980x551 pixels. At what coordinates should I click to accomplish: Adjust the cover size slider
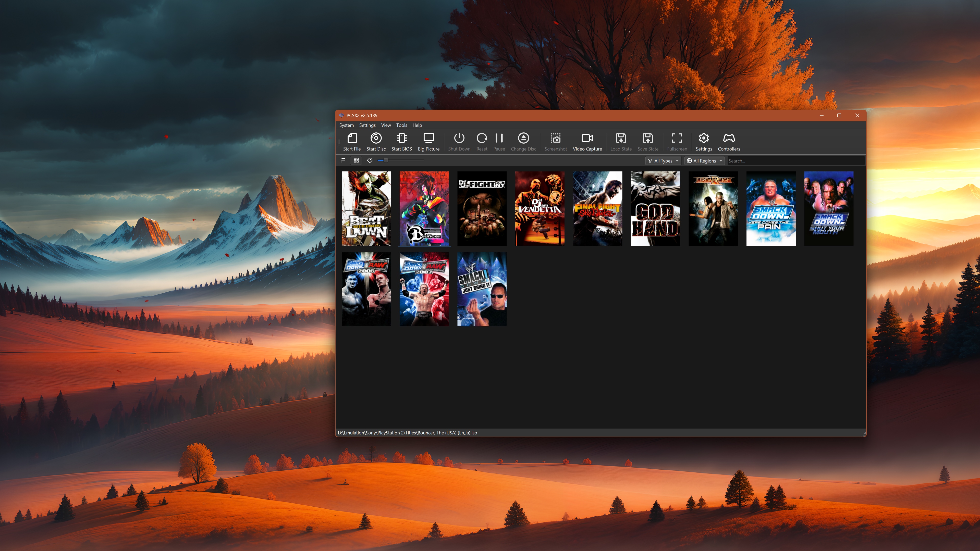pos(401,160)
